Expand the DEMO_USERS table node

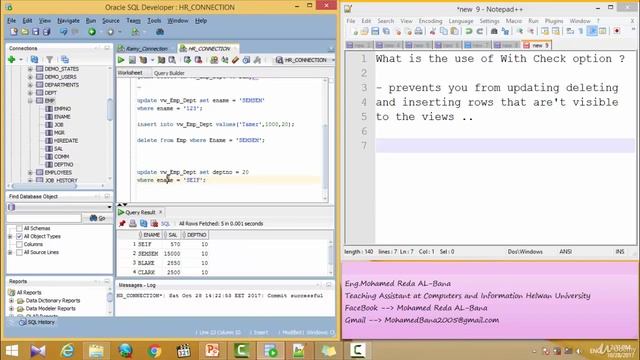click(x=30, y=77)
